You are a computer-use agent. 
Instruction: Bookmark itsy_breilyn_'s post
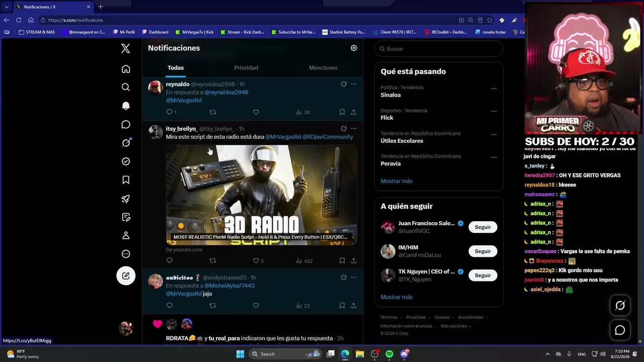(342, 260)
